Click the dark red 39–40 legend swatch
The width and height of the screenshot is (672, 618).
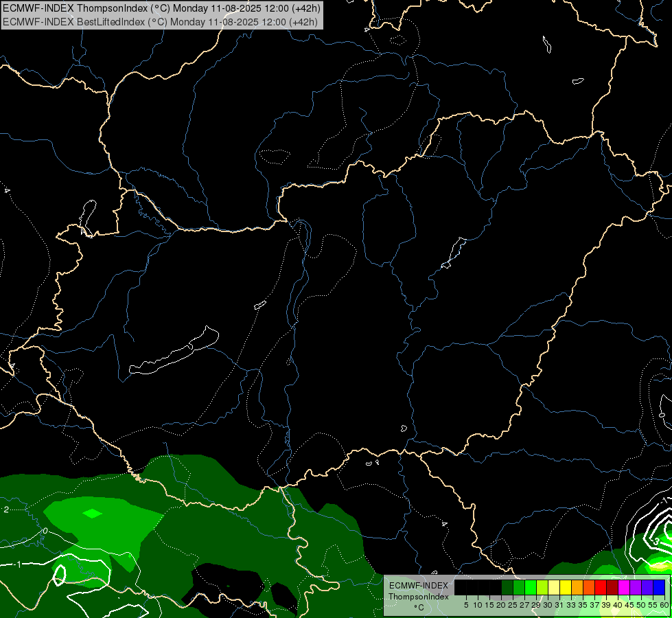pos(612,587)
